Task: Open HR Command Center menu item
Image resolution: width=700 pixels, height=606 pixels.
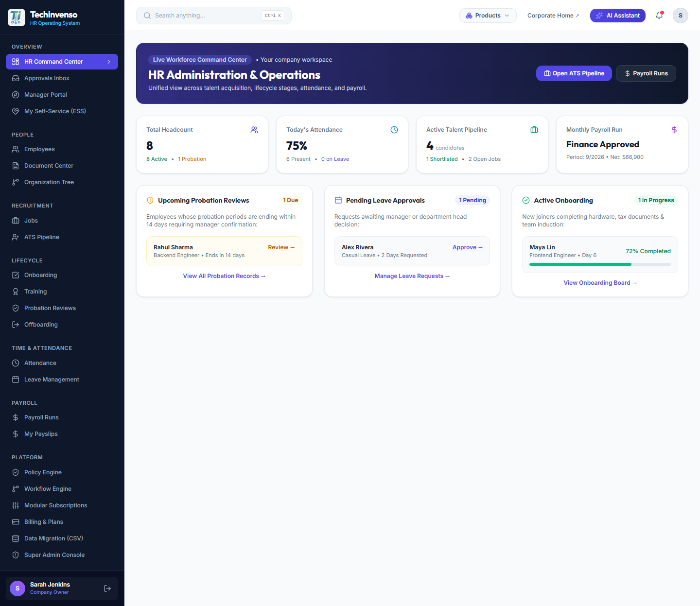Action: tap(62, 62)
